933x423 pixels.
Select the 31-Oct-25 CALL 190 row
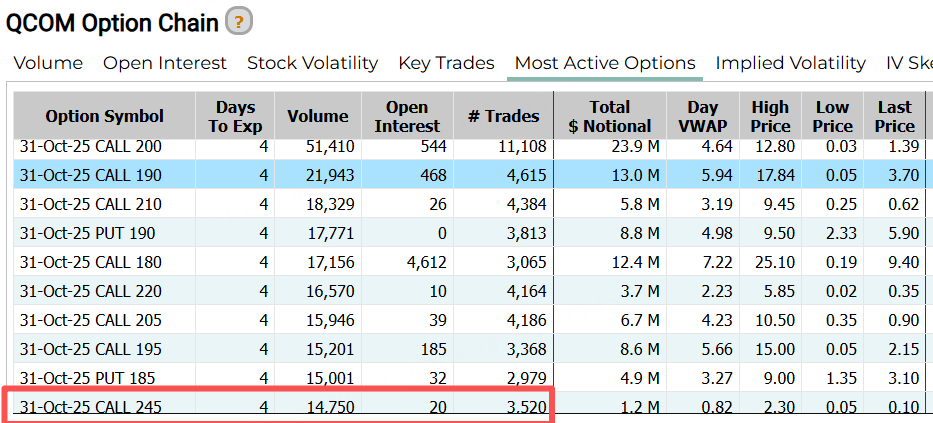pyautogui.click(x=91, y=175)
